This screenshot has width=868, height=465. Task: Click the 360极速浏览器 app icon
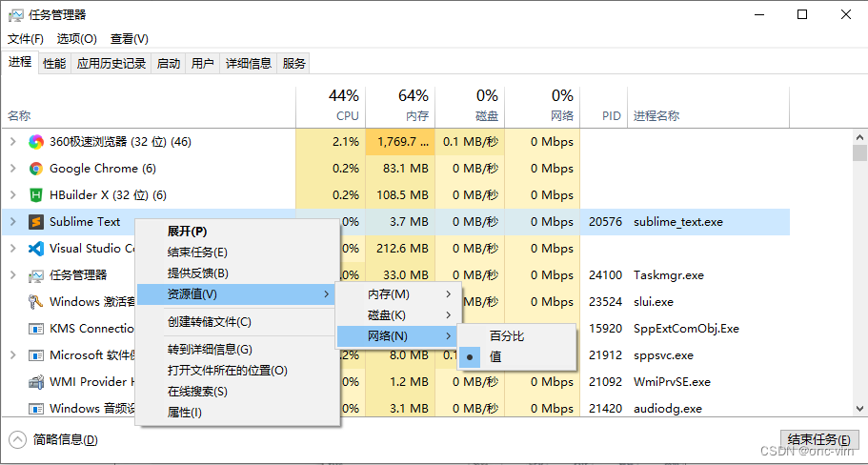(36, 142)
